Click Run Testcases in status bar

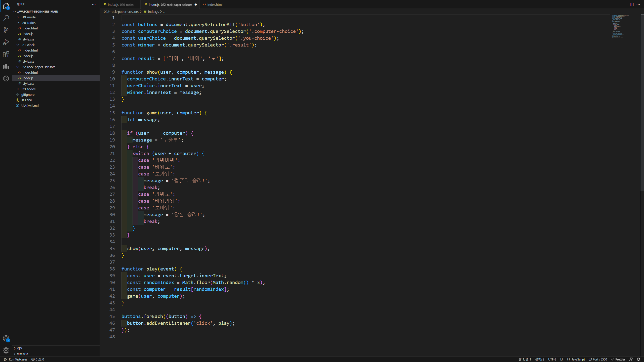click(16, 359)
